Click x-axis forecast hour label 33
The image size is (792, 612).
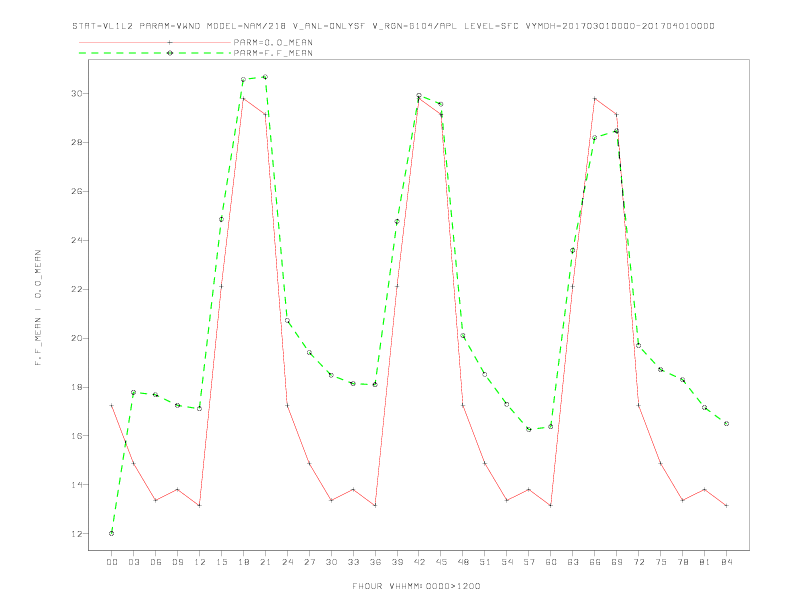[353, 562]
